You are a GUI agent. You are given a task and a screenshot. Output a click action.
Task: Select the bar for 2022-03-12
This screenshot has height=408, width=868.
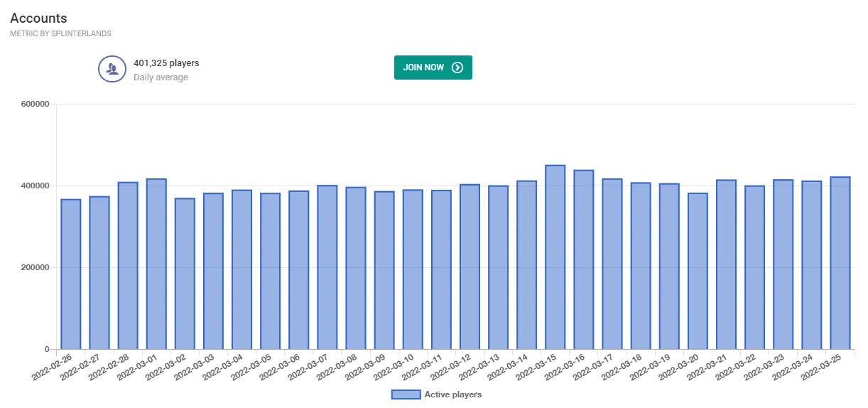(x=470, y=267)
